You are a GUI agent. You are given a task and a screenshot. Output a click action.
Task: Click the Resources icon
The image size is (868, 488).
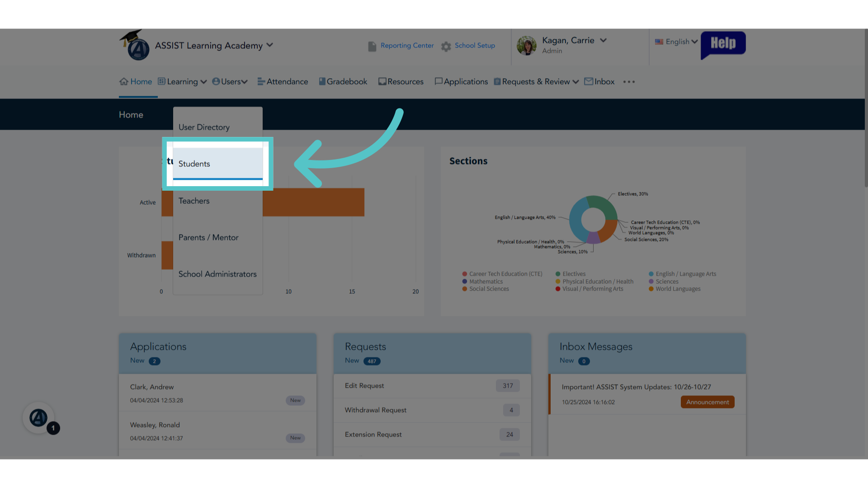tap(382, 81)
